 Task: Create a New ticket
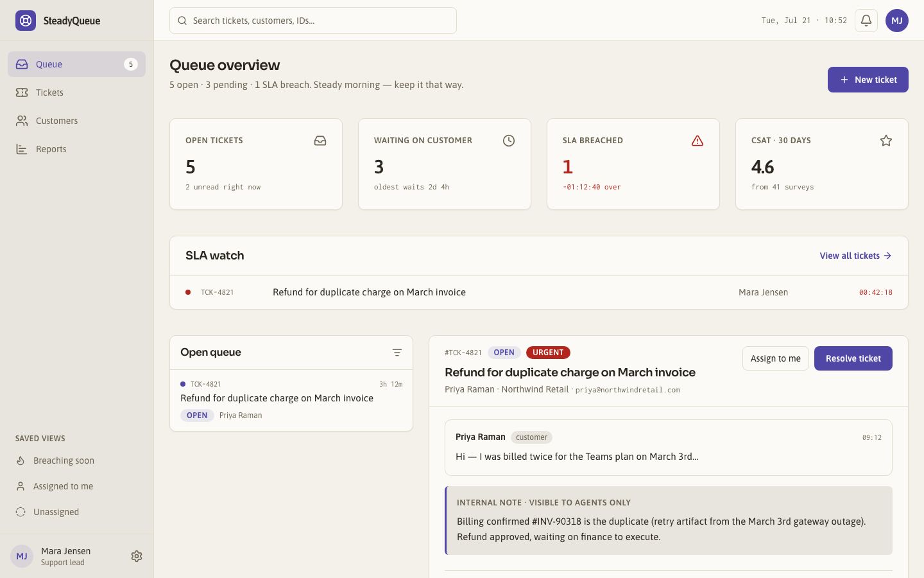point(868,80)
